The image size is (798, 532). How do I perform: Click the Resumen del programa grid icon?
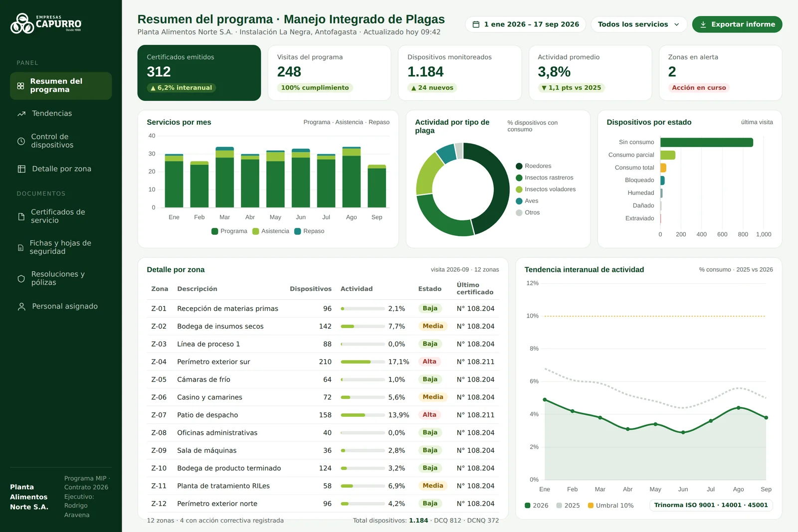pyautogui.click(x=20, y=86)
